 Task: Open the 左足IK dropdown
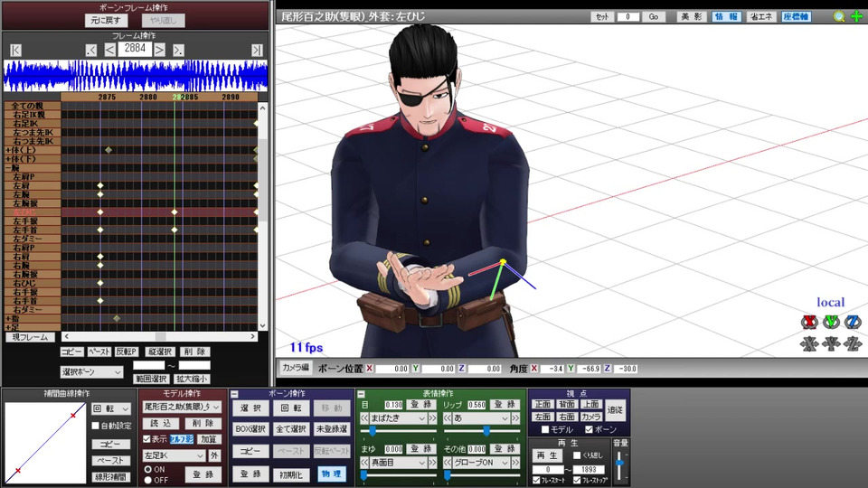[x=174, y=455]
